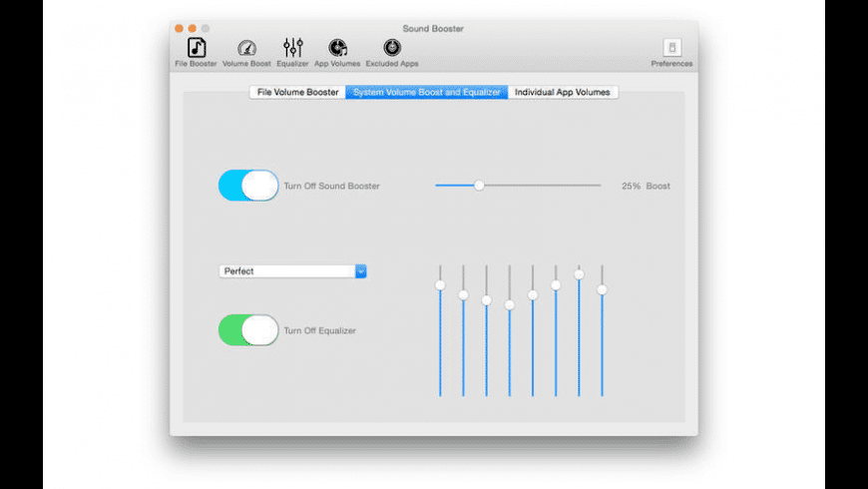Click the sixth equalizer band slider knob
Screen dimensions: 868x489
pyautogui.click(x=556, y=285)
